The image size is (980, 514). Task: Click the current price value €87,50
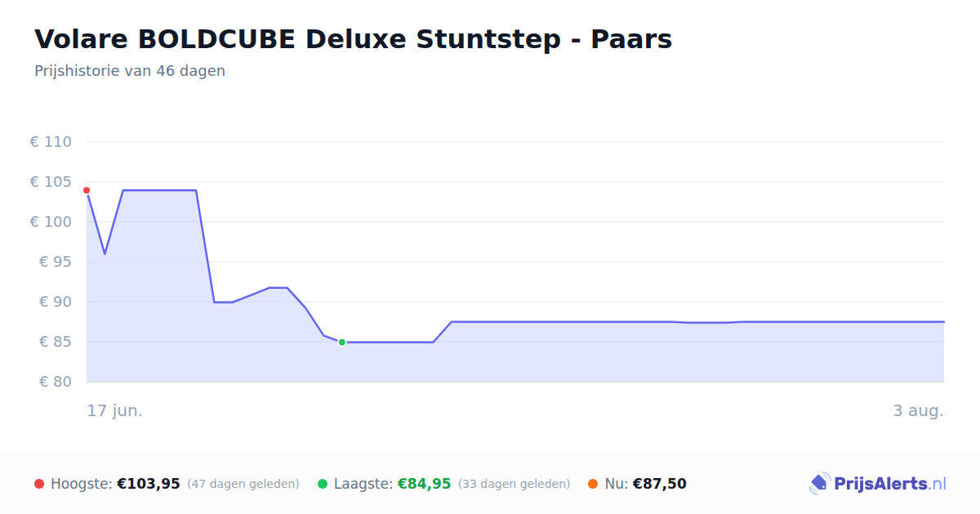click(x=660, y=484)
